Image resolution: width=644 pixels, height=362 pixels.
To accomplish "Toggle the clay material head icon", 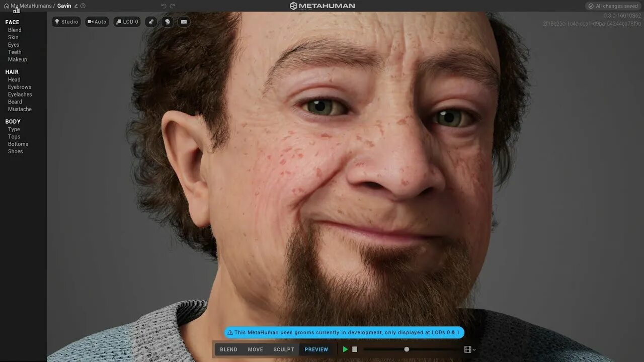I will (x=168, y=22).
